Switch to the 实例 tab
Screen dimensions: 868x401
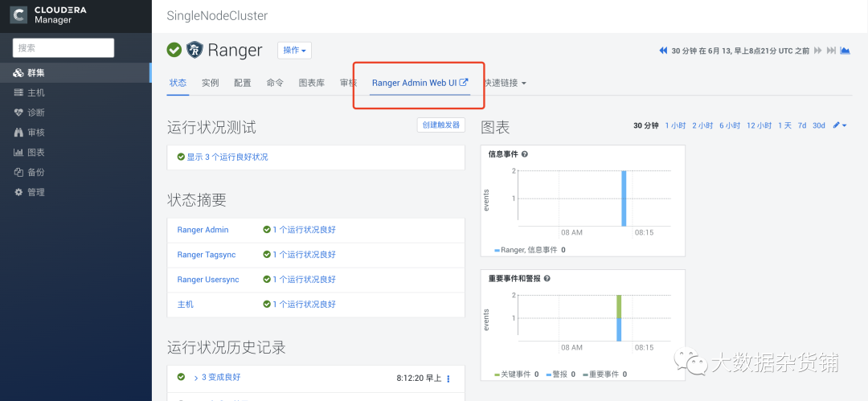[x=210, y=83]
